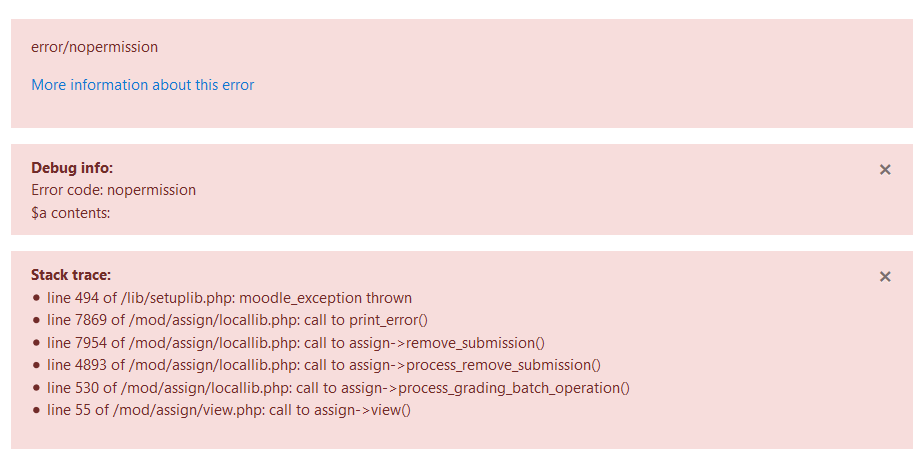Click the line 7869 print_error() trace entry
Screen dimensions: 921x463
[237, 320]
